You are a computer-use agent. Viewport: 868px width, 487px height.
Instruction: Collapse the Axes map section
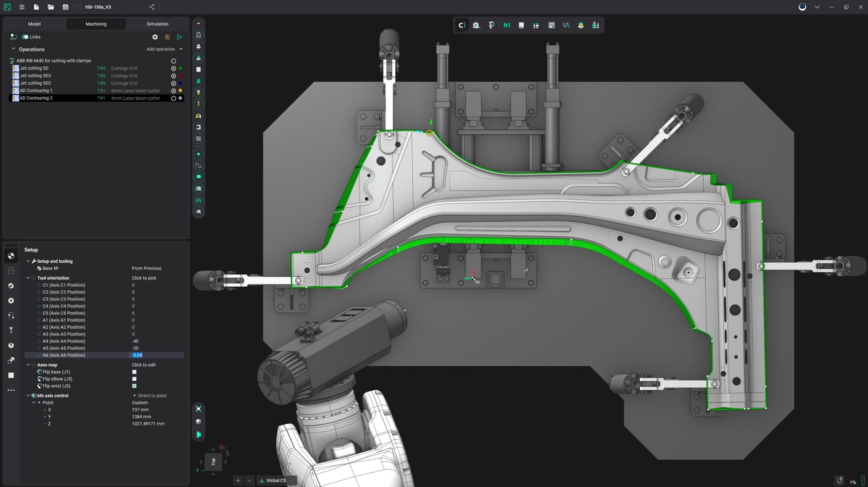click(28, 364)
